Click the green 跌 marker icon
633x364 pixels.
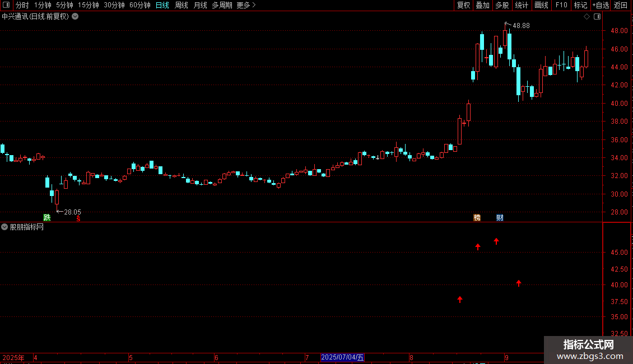(x=47, y=217)
